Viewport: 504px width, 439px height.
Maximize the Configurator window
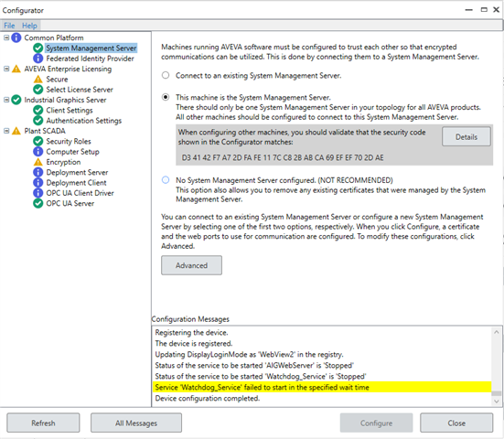click(484, 10)
